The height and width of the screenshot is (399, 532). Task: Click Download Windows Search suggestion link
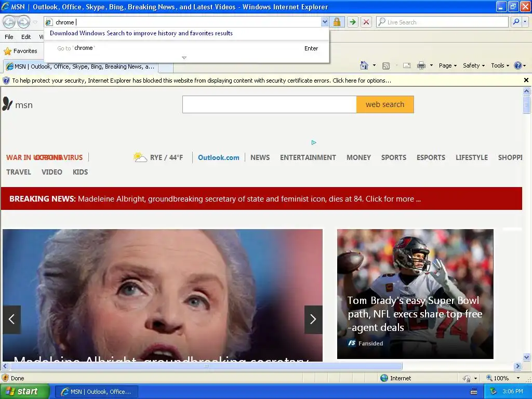tap(141, 33)
